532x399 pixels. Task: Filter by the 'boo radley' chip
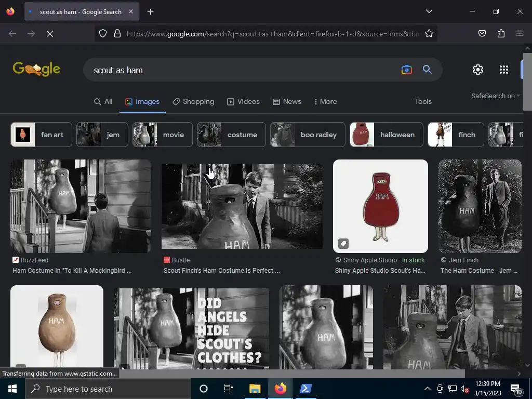(x=308, y=135)
